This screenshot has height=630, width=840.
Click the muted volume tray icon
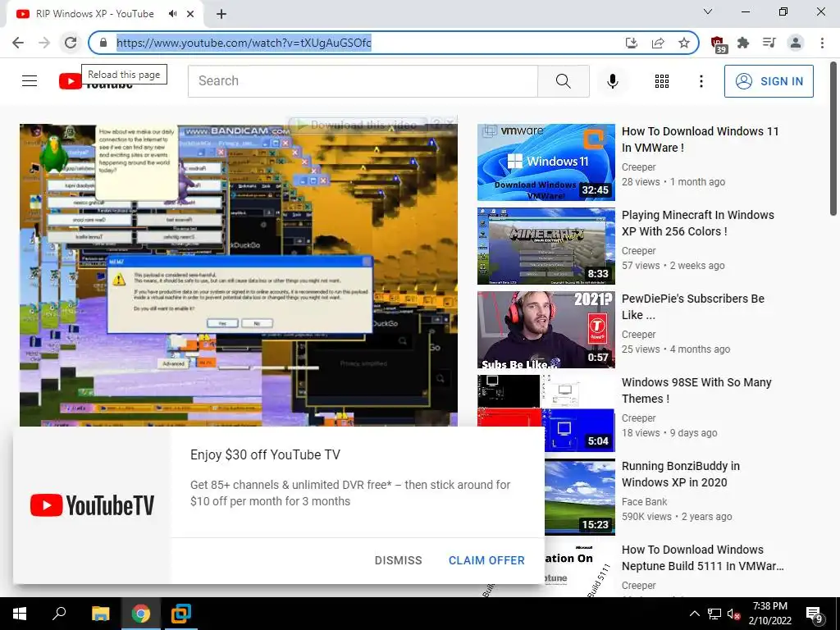(x=733, y=614)
